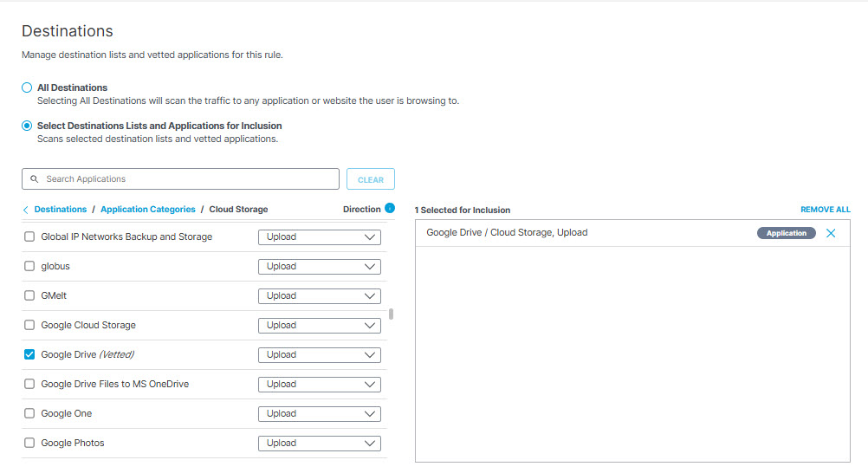868x473 pixels.
Task: Click the application list scrollbar thumb
Action: point(391,314)
